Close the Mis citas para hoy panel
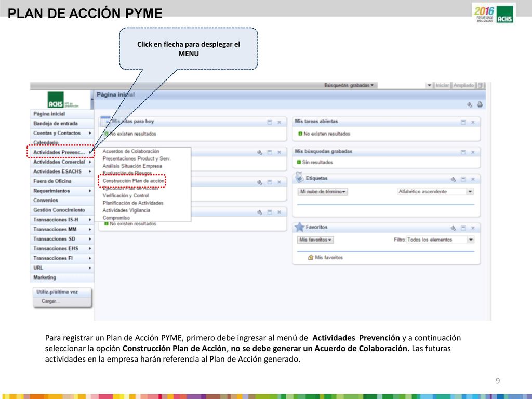Image resolution: width=532 pixels, height=399 pixels. pos(279,122)
